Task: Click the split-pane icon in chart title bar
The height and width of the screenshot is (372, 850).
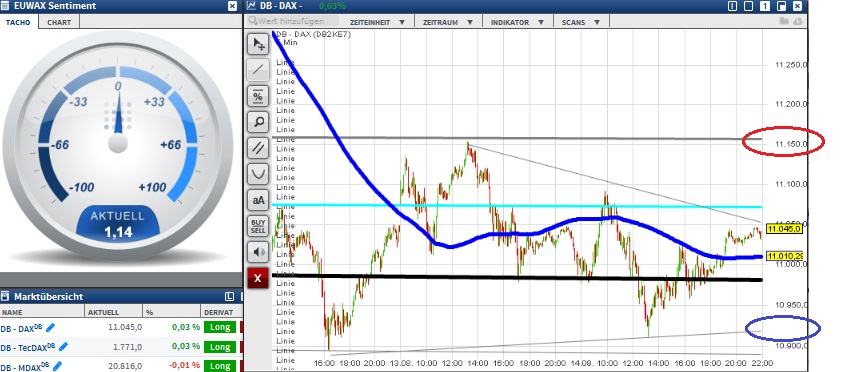Action: 781,6
